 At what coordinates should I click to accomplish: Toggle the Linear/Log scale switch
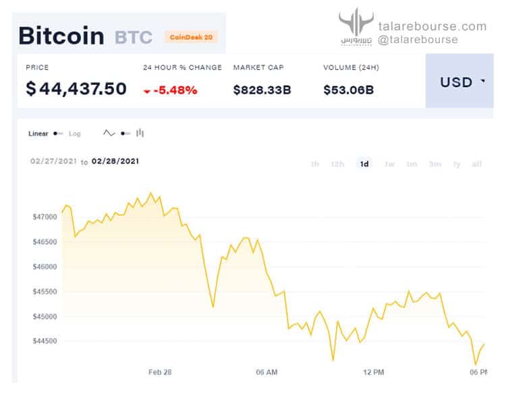click(58, 133)
